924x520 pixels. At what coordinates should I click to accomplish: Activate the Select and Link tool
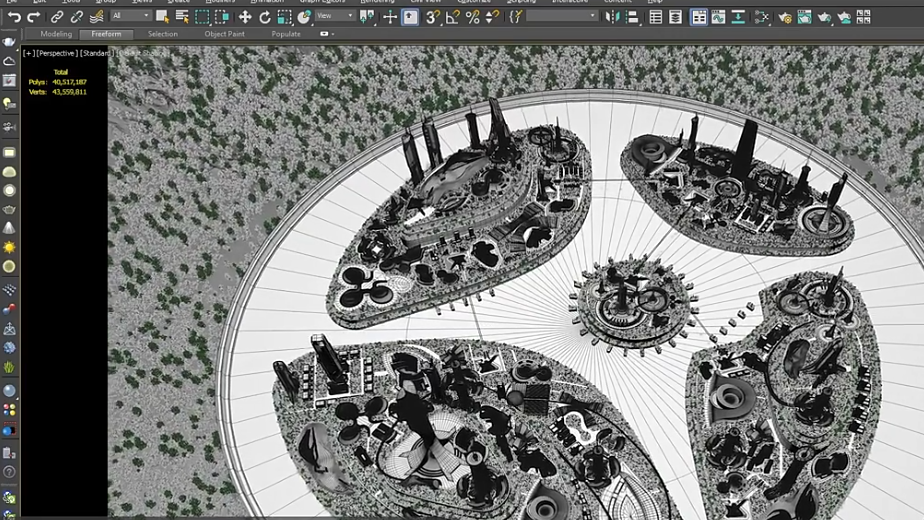[x=58, y=17]
